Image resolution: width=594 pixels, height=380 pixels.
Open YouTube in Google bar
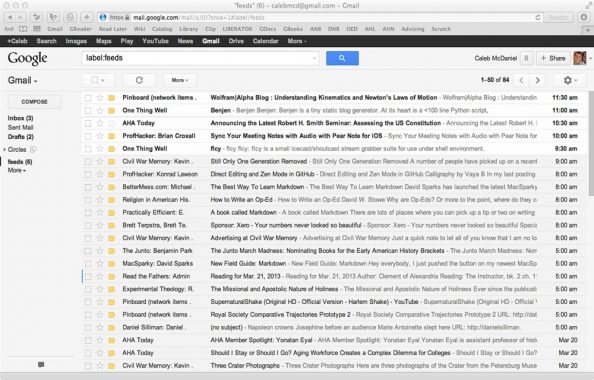pyautogui.click(x=155, y=41)
